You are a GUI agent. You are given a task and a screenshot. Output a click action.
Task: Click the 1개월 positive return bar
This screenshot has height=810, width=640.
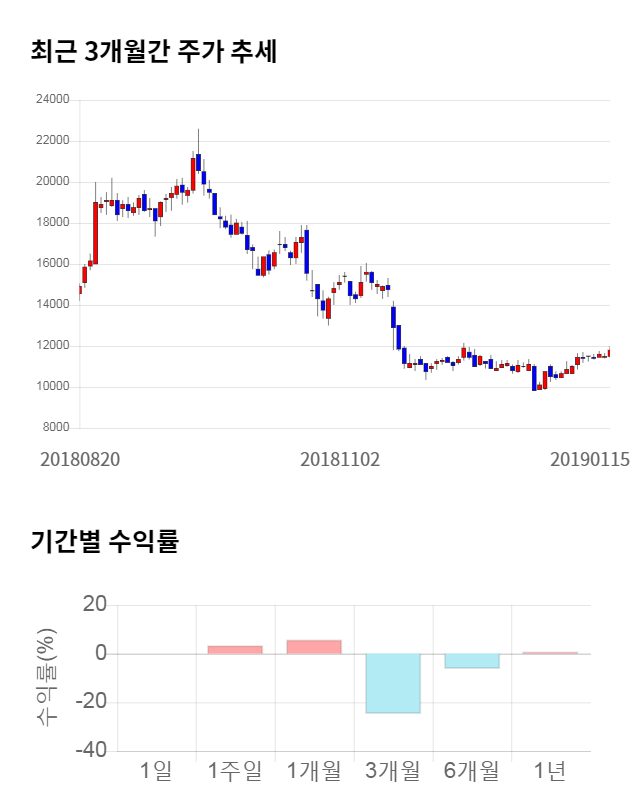click(x=314, y=647)
